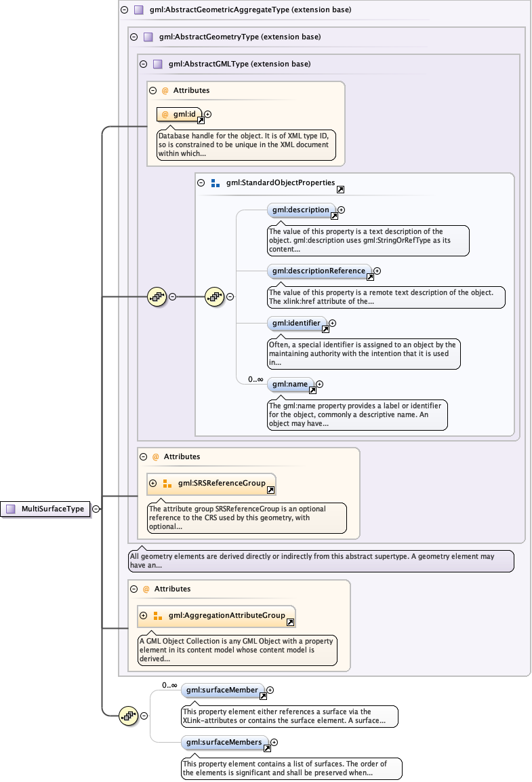Follow gml:SRSReferenceGroup reference arrow icon
The height and width of the screenshot is (782, 532).
coord(270,490)
